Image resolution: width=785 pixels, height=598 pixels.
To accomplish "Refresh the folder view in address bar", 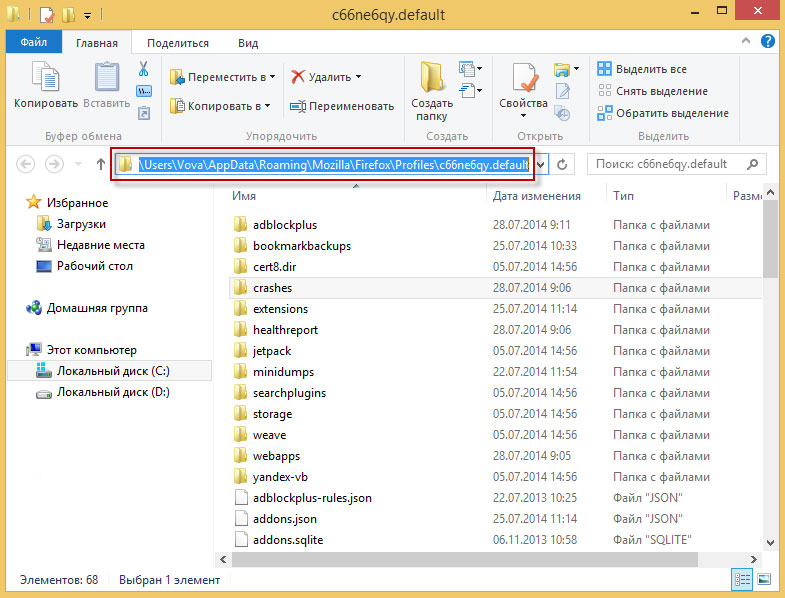I will 563,164.
